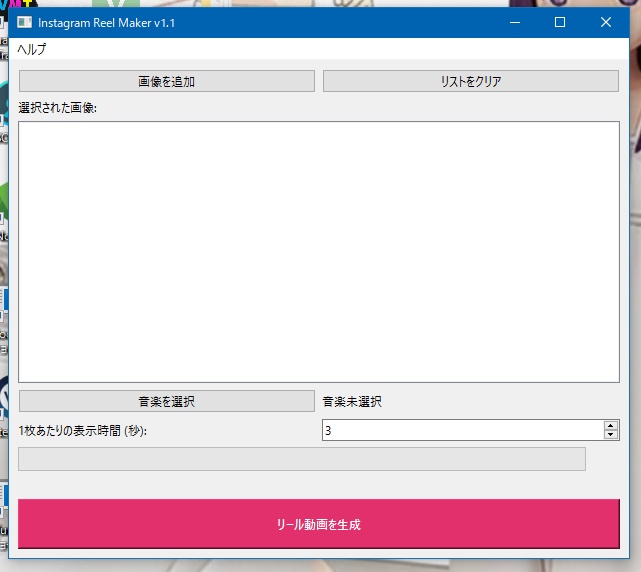Screen dimensions: 641x572
Task: Click the empty progress bar
Action: (302, 459)
